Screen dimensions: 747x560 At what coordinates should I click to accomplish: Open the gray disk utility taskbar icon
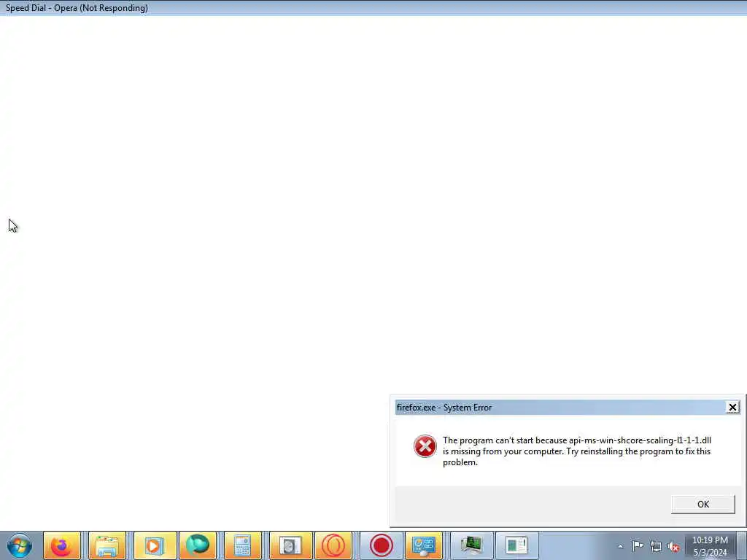(x=290, y=545)
